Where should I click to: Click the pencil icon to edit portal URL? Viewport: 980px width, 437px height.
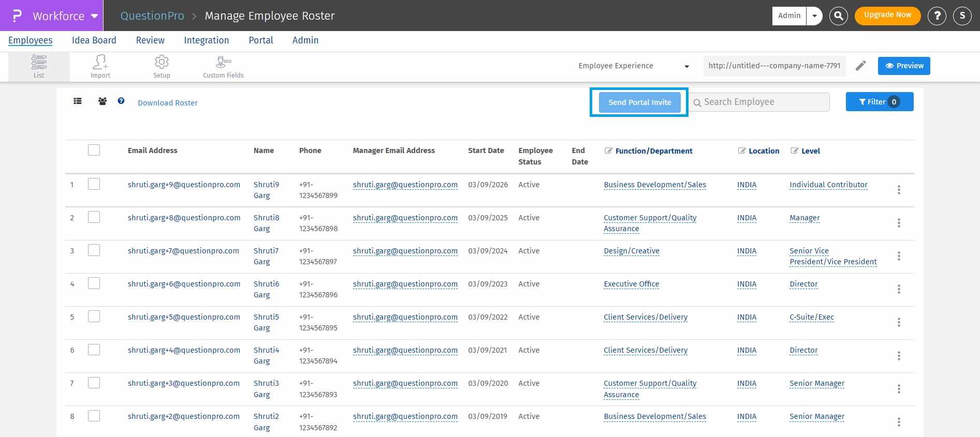(x=860, y=66)
